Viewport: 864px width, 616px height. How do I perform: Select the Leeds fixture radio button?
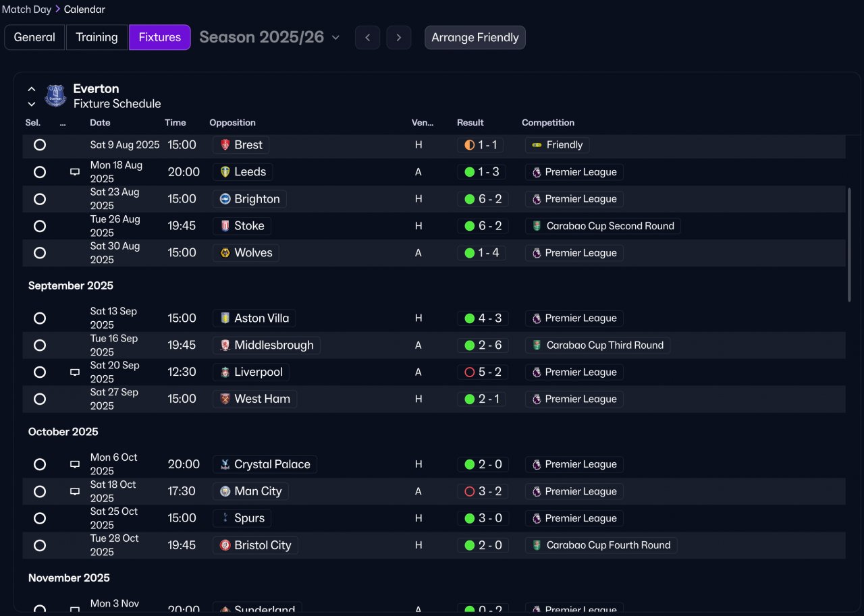(x=40, y=172)
